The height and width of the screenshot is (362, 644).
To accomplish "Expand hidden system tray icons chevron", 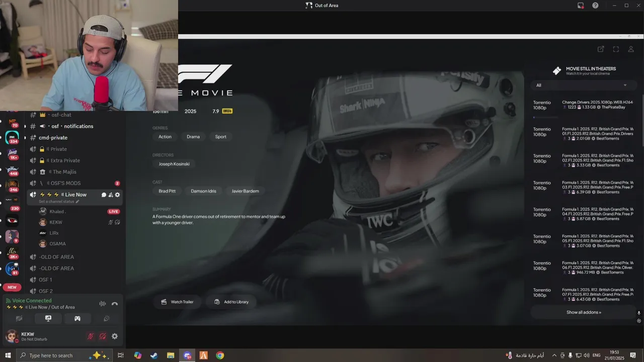I will pos(554,355).
